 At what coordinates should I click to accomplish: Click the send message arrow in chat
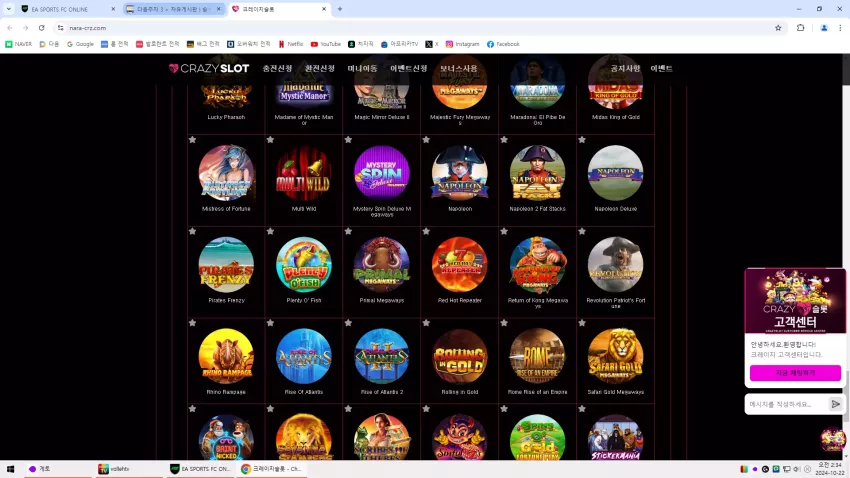tap(835, 404)
